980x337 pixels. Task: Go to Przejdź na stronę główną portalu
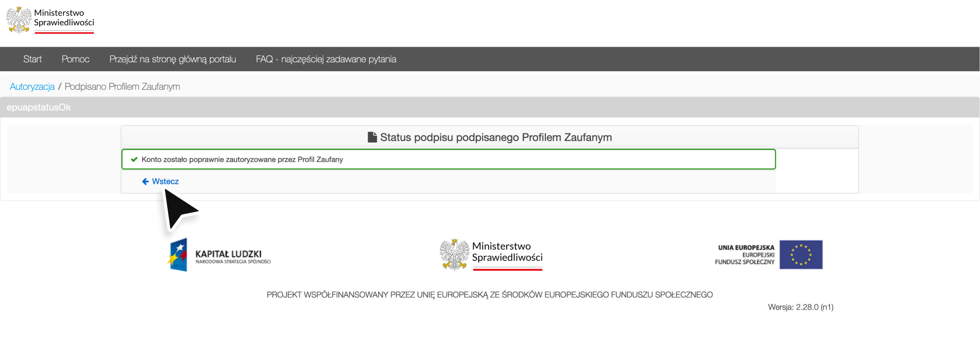pos(172,59)
